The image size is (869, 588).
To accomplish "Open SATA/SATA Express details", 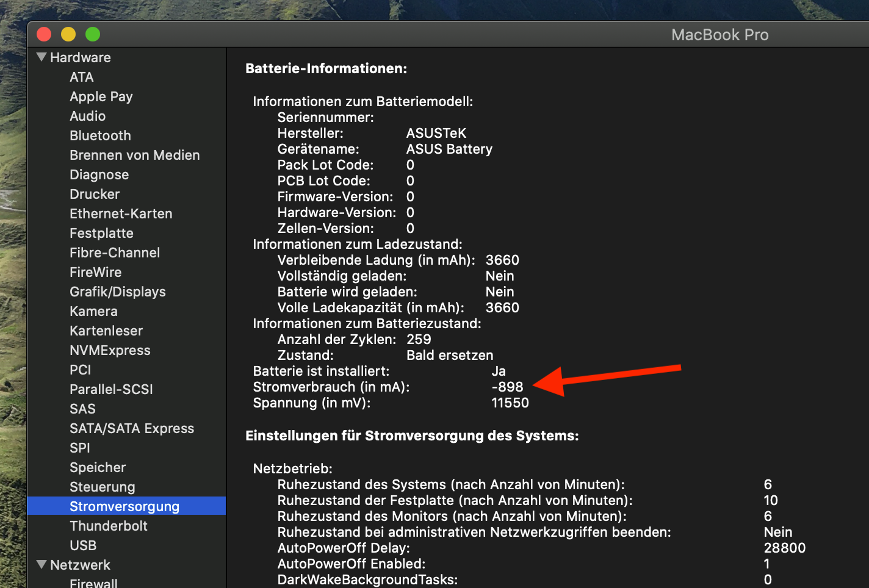I will point(132,428).
